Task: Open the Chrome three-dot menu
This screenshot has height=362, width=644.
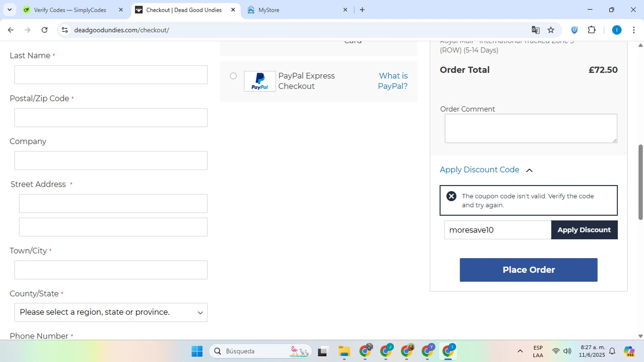Action: coord(634,30)
